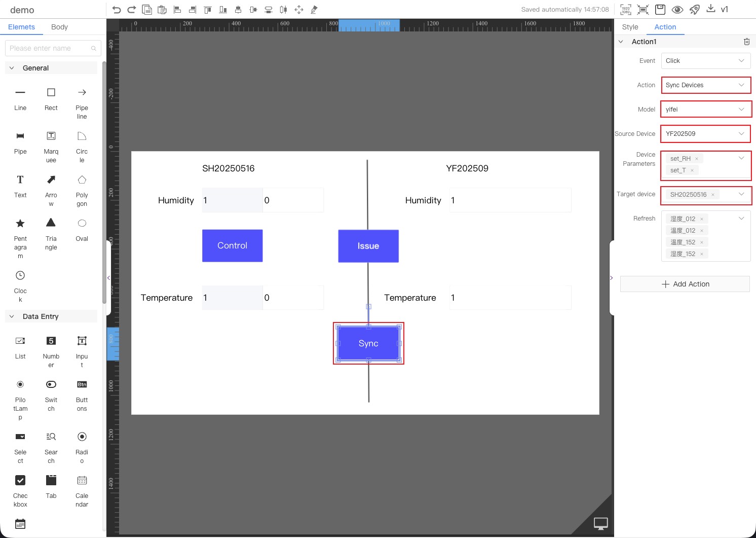Choose the Radio element in Data Entry
This screenshot has height=538, width=756.
point(82,437)
